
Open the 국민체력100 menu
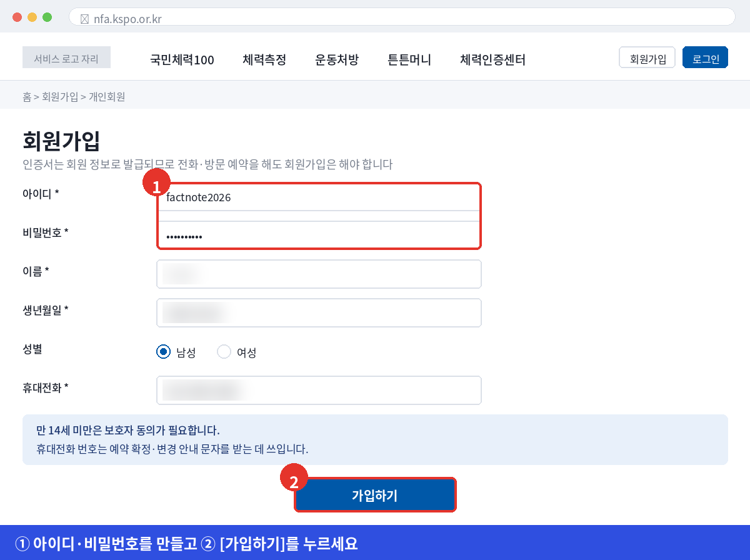[x=182, y=60]
